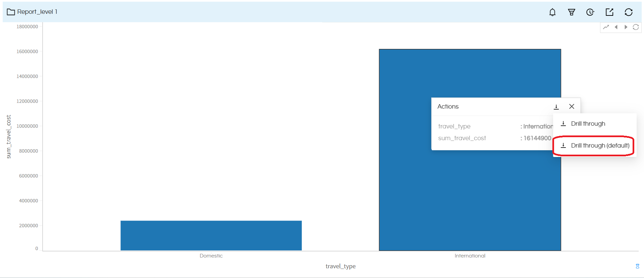Open the schedule clock icon
The image size is (644, 278).
tap(590, 12)
